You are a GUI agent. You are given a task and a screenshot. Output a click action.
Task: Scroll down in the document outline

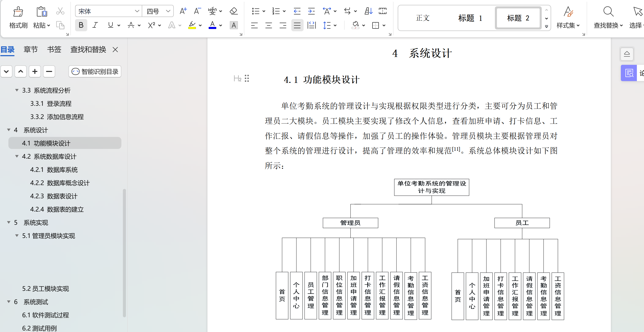(x=6, y=72)
